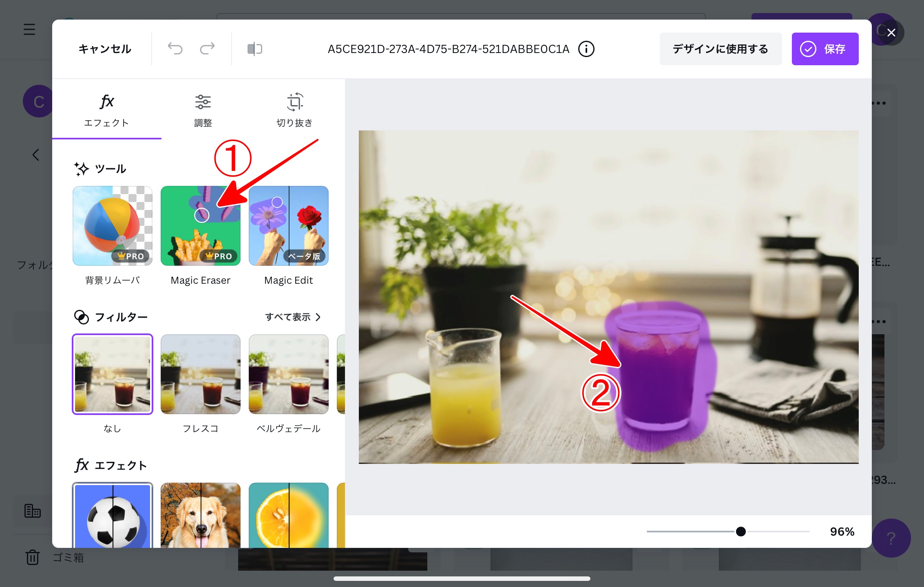This screenshot has width=924, height=587.
Task: Click the エフェクト fx section heading icon
Action: coord(82,465)
